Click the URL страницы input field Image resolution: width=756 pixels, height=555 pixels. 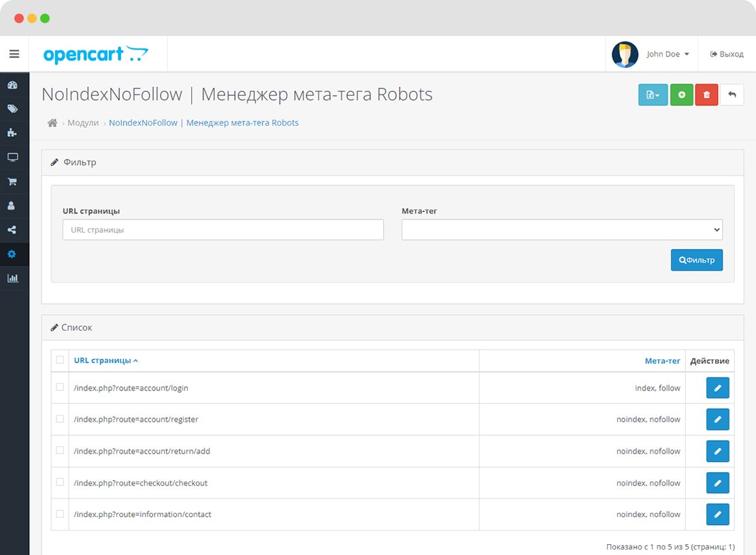pyautogui.click(x=223, y=230)
